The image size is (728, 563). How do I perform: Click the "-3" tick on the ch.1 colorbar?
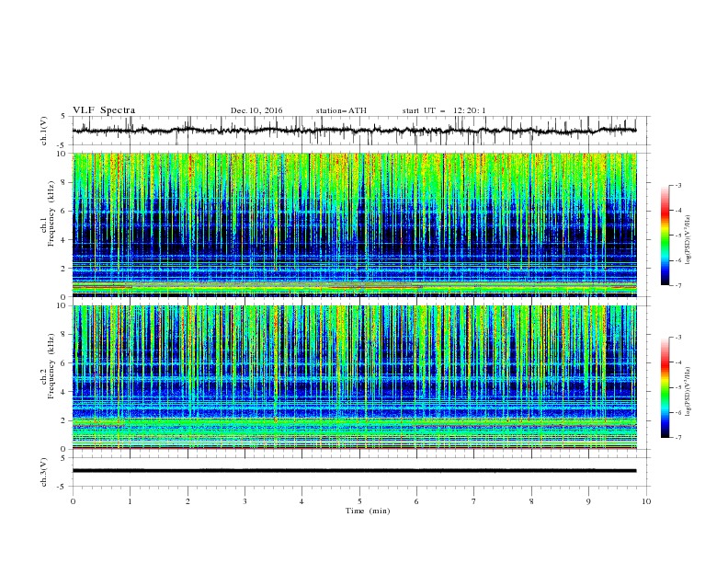click(x=677, y=185)
